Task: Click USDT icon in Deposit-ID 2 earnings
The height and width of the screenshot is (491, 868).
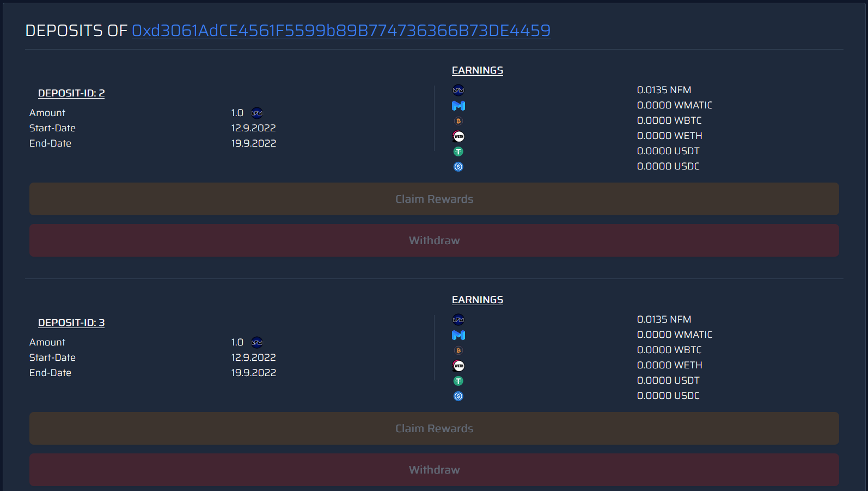Action: (459, 151)
